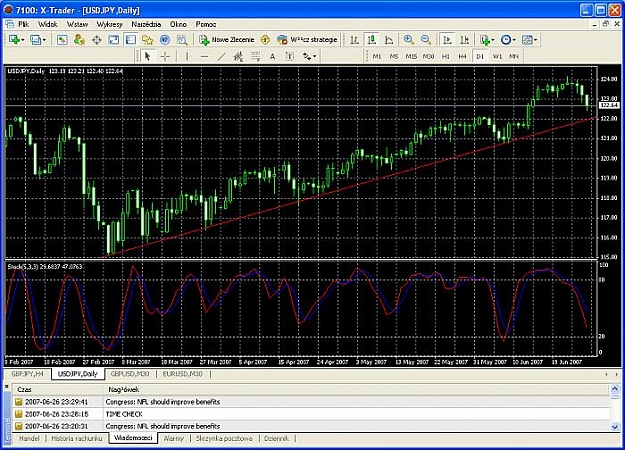Set the timeframe to M1
The width and height of the screenshot is (625, 450).
tap(377, 57)
